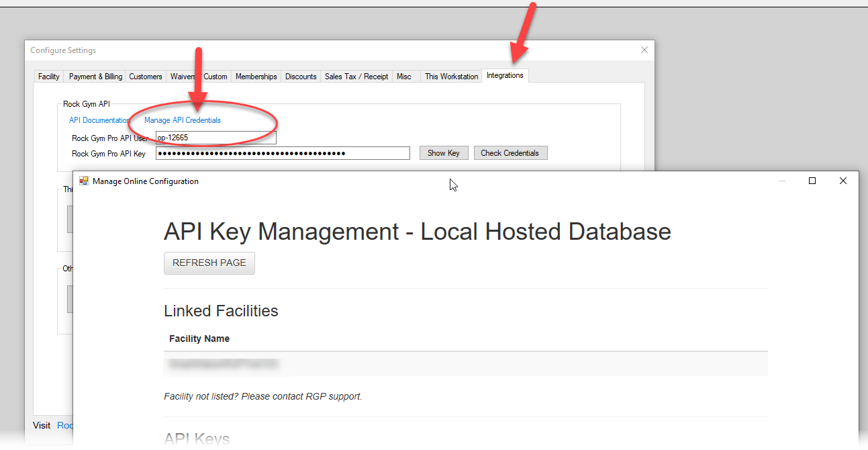Click into the Rock Gym Pro API Key field

283,153
